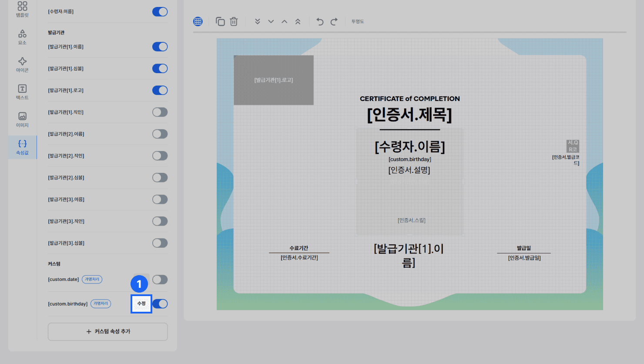Bring element to front with double-up chevron
Screen dimensions: 644x364
tap(298, 21)
